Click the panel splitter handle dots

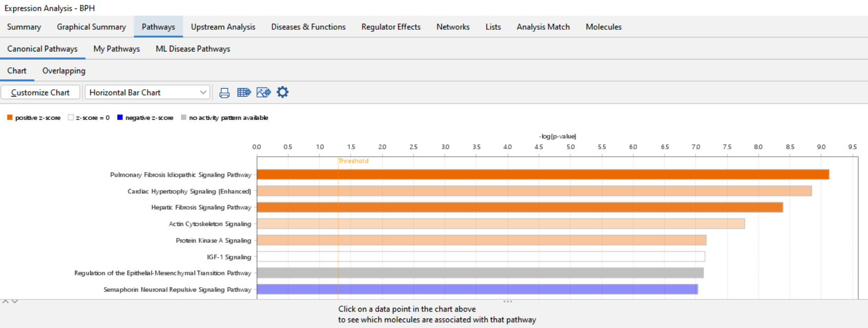coord(508,301)
